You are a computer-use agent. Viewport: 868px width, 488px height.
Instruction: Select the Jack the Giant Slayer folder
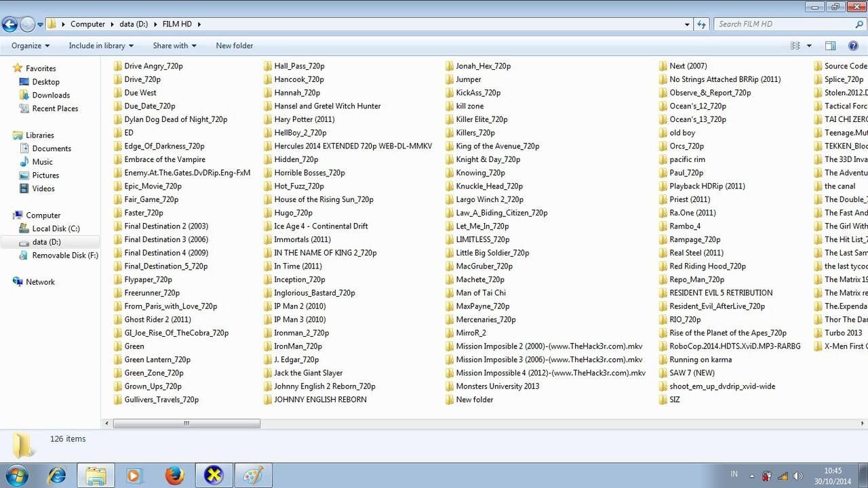pyautogui.click(x=303, y=373)
